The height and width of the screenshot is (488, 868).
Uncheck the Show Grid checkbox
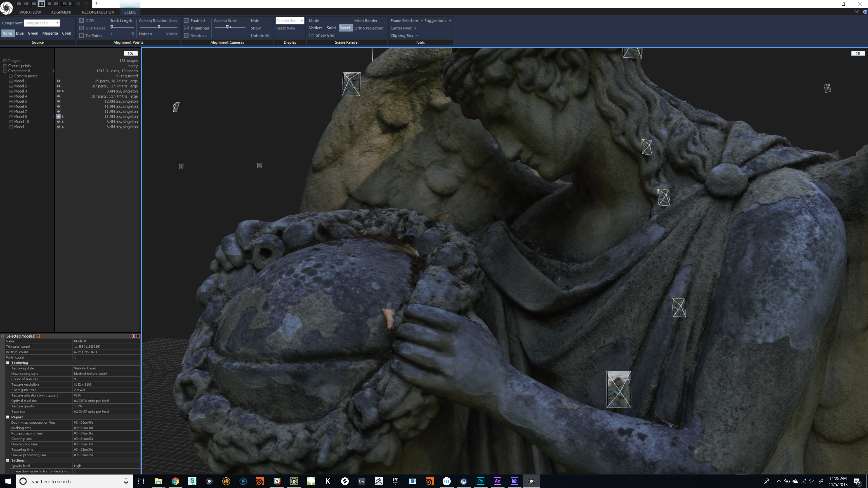[x=312, y=35]
